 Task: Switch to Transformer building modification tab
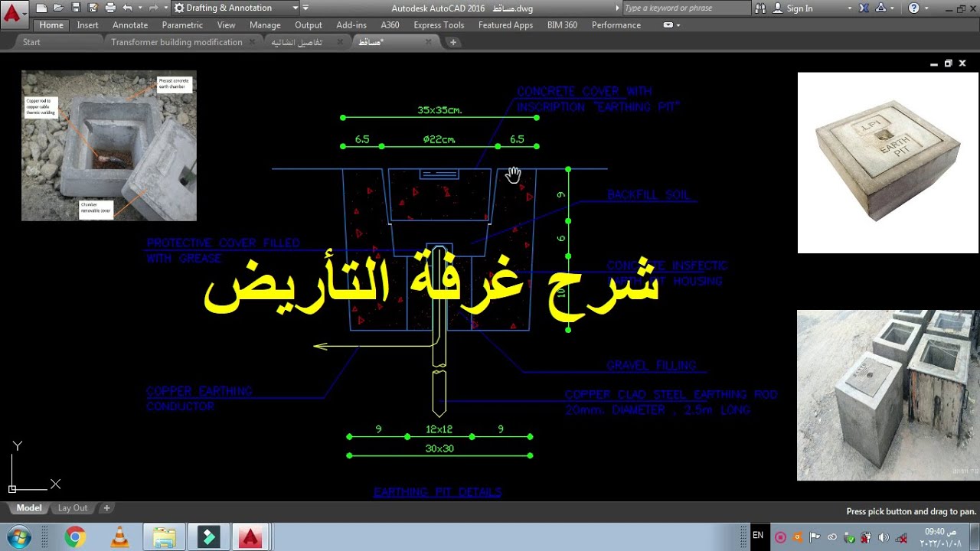[177, 42]
